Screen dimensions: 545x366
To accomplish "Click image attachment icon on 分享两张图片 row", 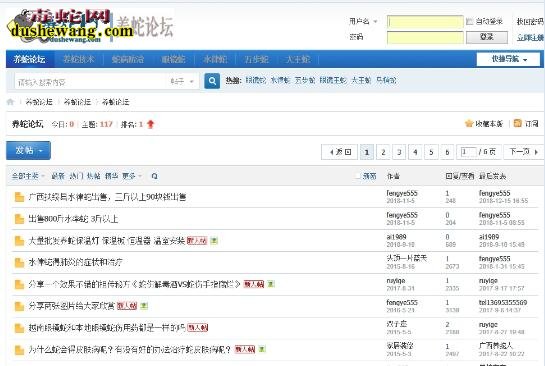I will [144, 306].
